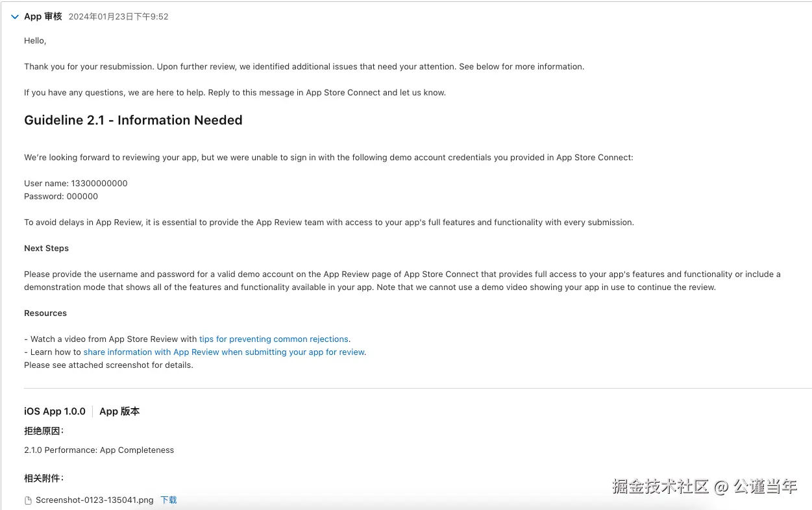Collapse the App 审核 message chevron
812x510 pixels.
(x=15, y=17)
